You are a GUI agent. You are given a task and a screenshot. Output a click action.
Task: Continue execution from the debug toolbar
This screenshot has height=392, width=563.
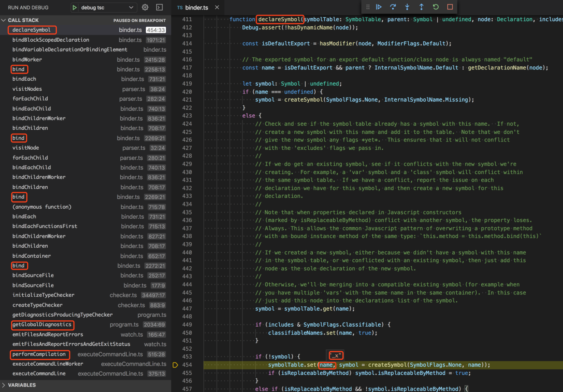379,7
